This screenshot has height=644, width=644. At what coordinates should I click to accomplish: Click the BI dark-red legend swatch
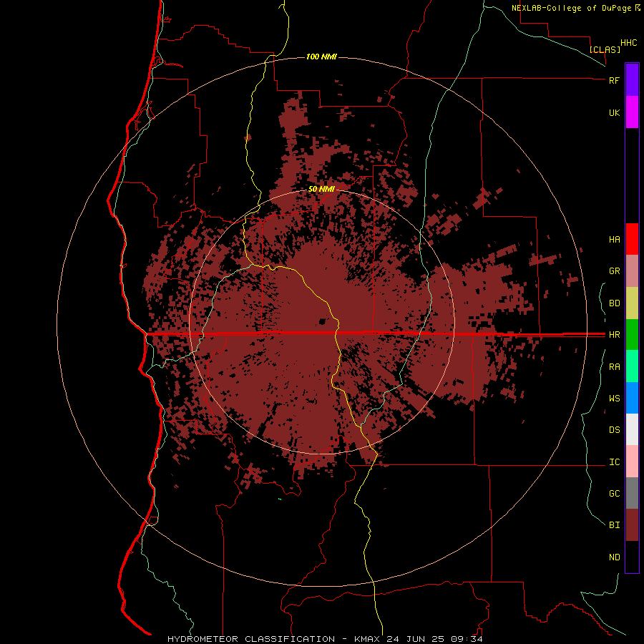click(x=632, y=525)
